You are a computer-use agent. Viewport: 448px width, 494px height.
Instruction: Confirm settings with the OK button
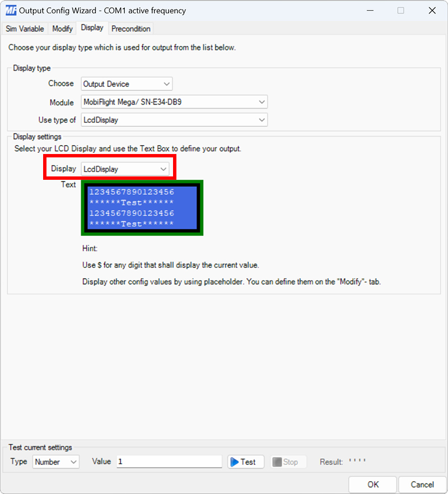coord(372,484)
